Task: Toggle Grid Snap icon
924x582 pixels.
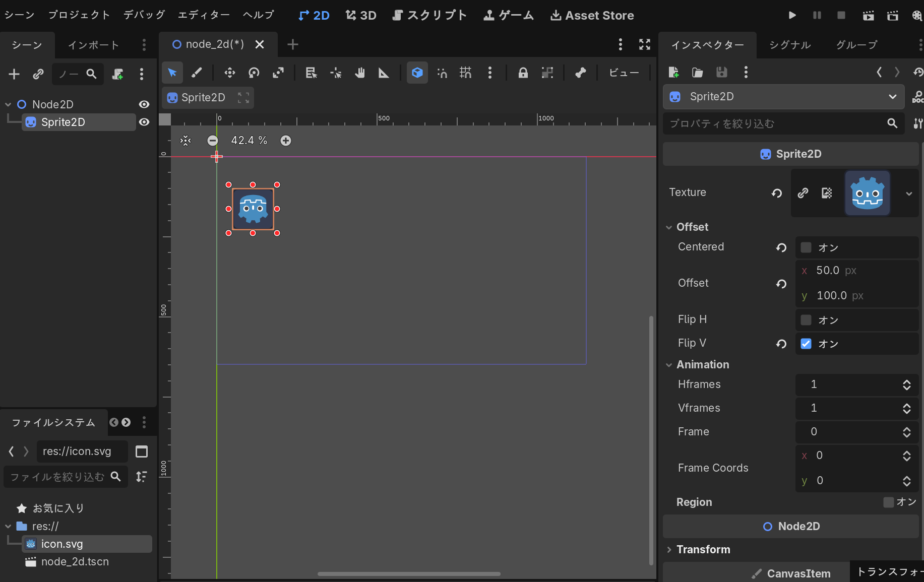Action: coord(465,73)
